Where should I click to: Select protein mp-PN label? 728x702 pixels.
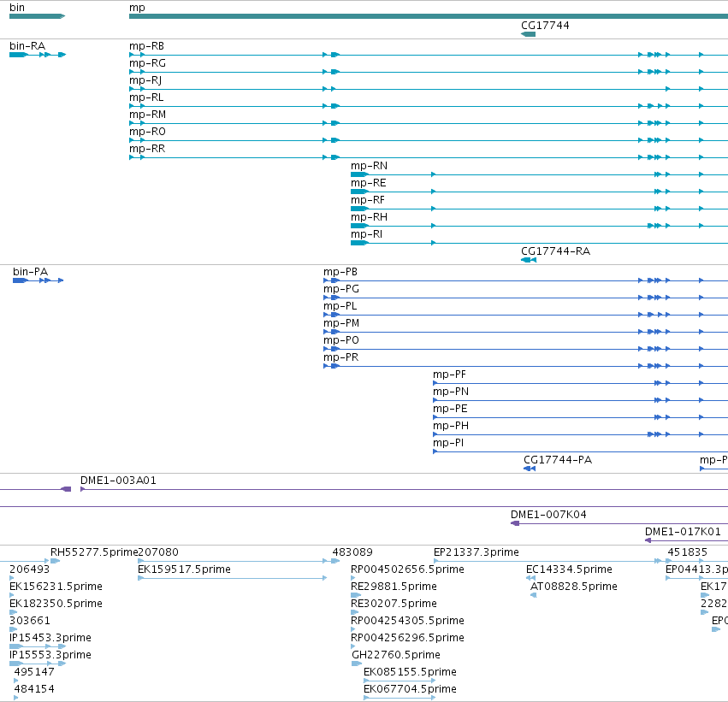[451, 392]
